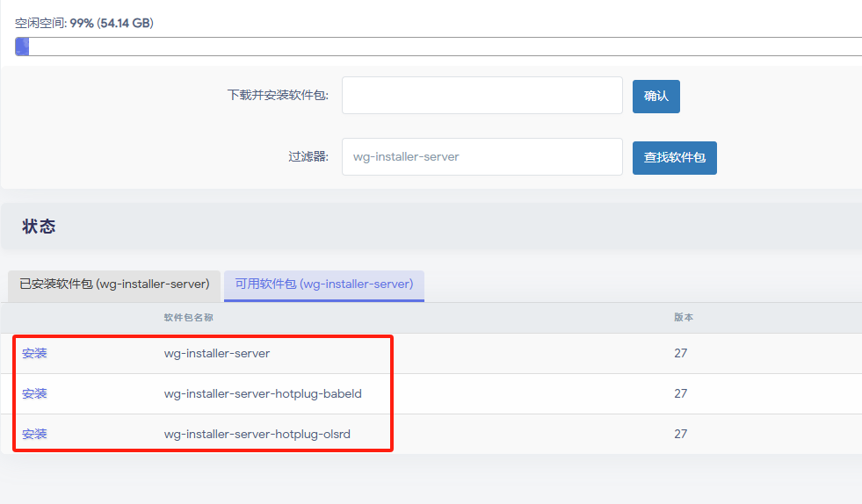The image size is (862, 504).
Task: Click the free space progress bar
Action: 438,47
